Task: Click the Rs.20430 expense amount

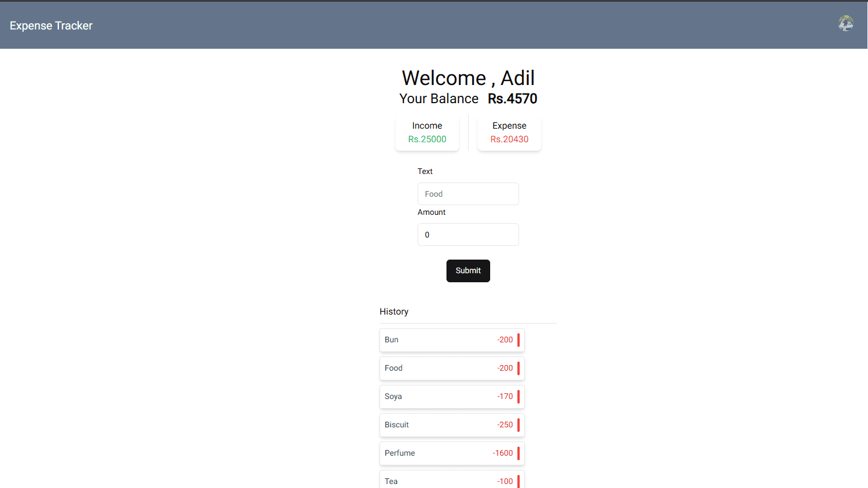Action: coord(509,139)
